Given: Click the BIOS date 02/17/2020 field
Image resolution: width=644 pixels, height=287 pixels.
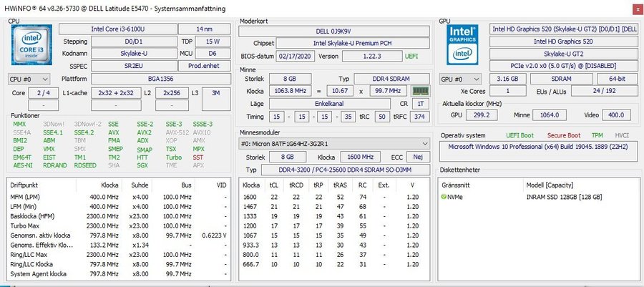Looking at the screenshot, I should 296,57.
